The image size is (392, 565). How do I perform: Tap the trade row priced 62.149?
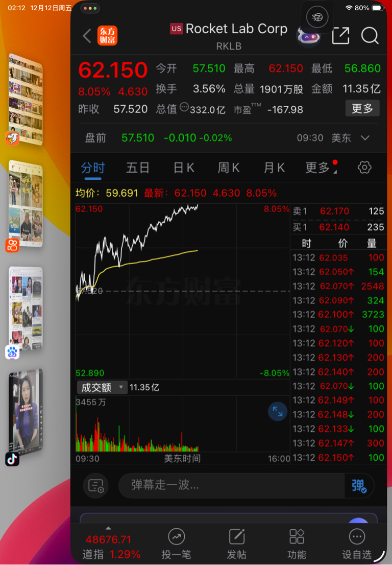tap(338, 400)
